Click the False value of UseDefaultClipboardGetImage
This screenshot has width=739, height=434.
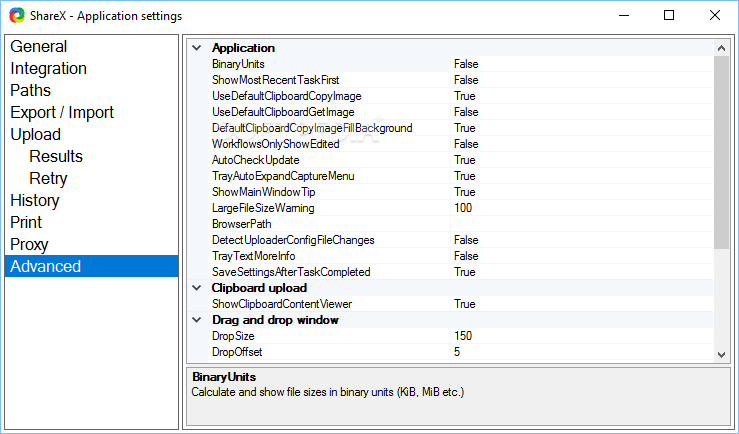tap(466, 112)
